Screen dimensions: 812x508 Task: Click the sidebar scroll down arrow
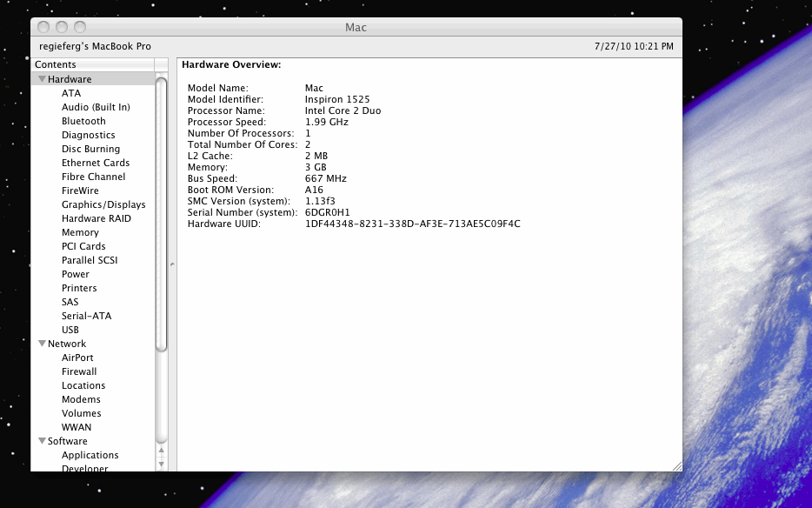coord(161,464)
